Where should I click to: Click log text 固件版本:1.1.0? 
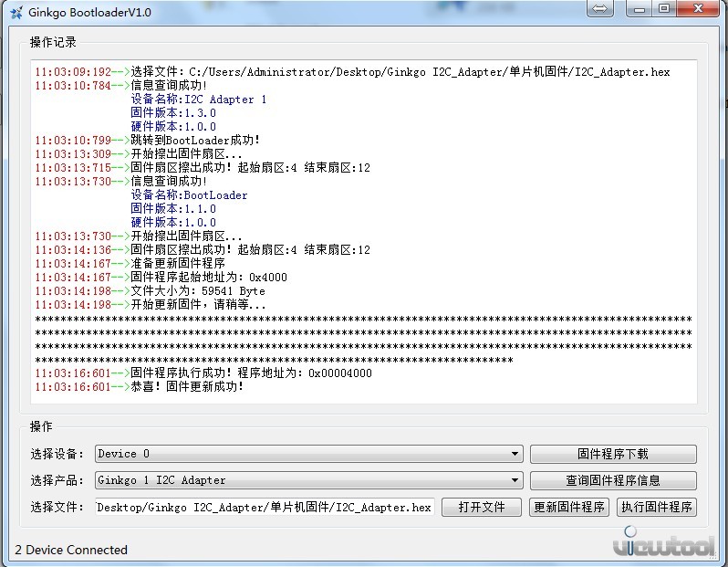tap(173, 209)
